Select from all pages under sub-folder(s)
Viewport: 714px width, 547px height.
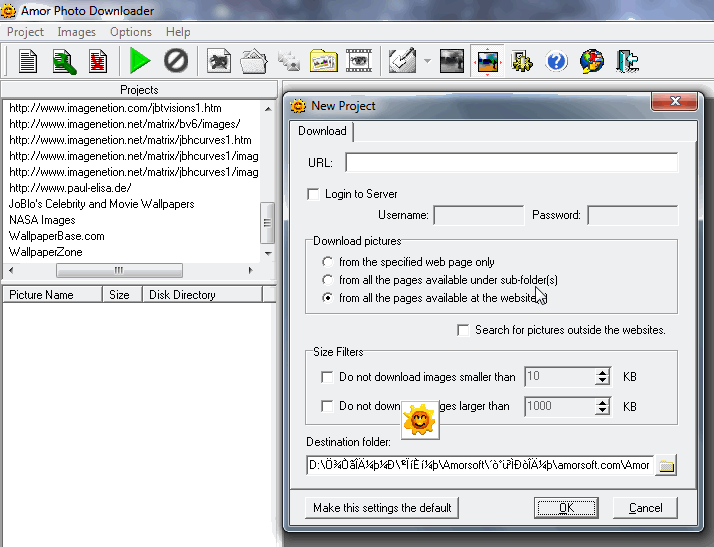point(327,280)
